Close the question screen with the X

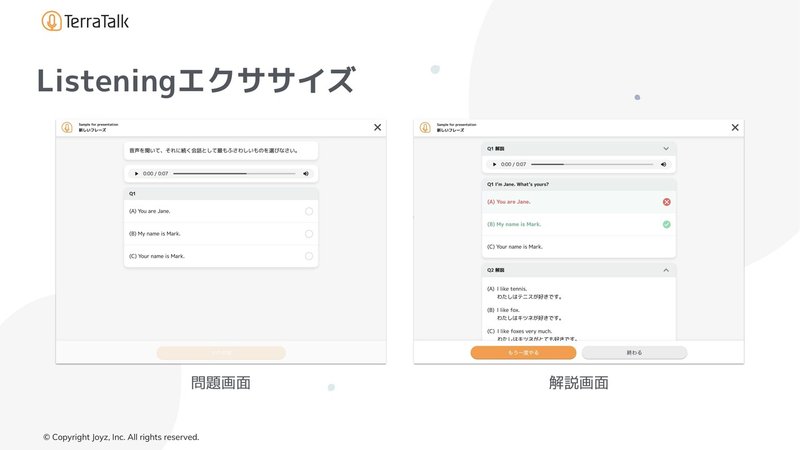[x=378, y=127]
